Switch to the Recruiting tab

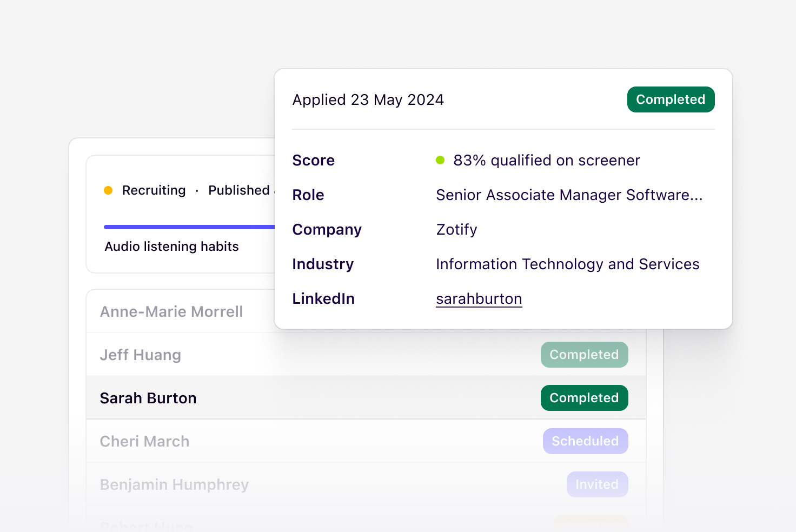coord(154,190)
